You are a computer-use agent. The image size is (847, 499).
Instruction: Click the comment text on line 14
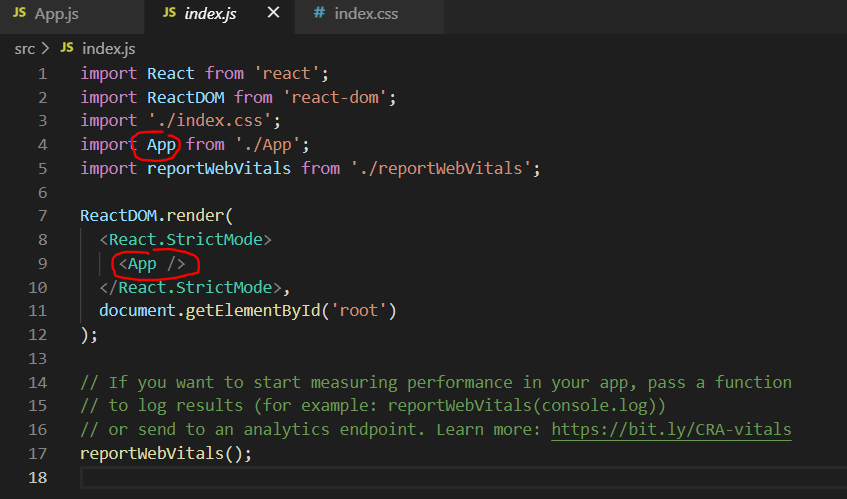[x=436, y=382]
